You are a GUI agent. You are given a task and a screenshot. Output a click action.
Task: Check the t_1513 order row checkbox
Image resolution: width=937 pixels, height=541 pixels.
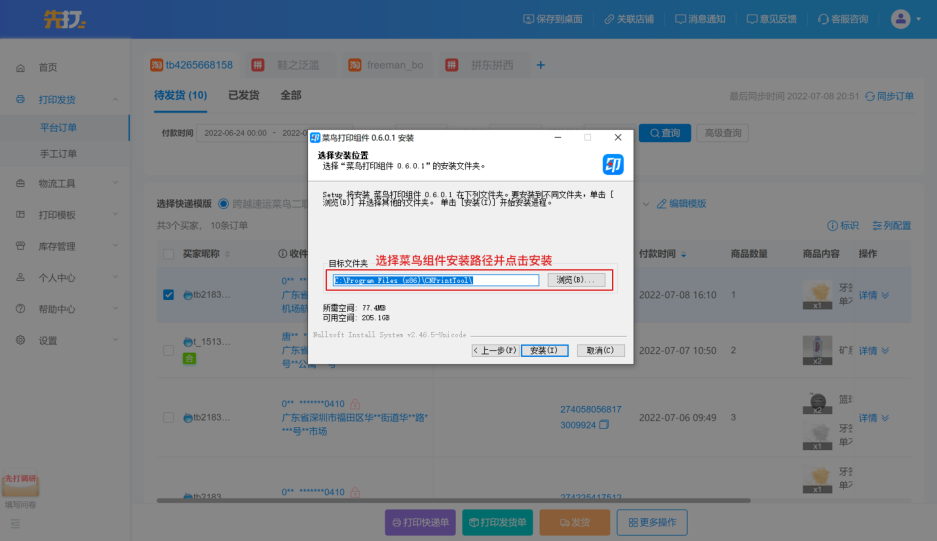click(168, 342)
